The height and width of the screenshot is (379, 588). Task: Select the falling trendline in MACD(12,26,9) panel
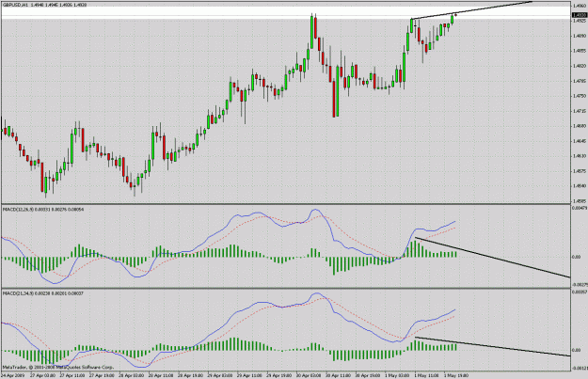pos(493,258)
